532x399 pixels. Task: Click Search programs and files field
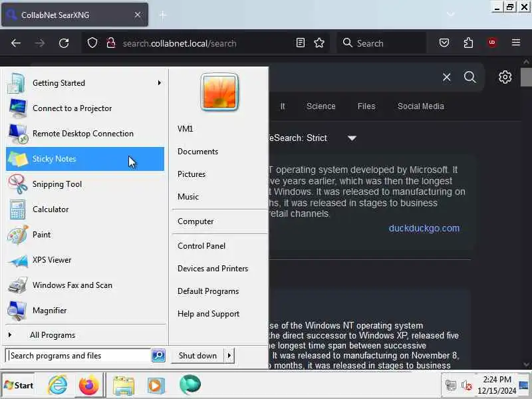(78, 356)
